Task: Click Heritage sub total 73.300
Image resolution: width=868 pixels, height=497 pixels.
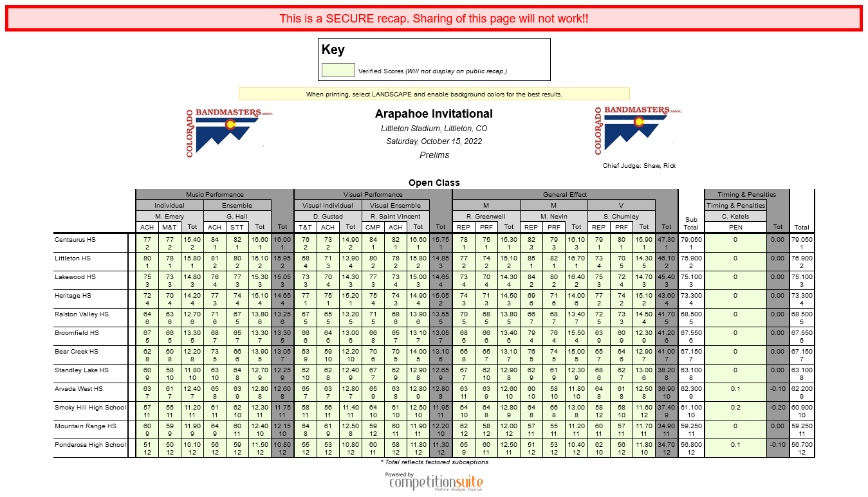Action: (x=691, y=296)
